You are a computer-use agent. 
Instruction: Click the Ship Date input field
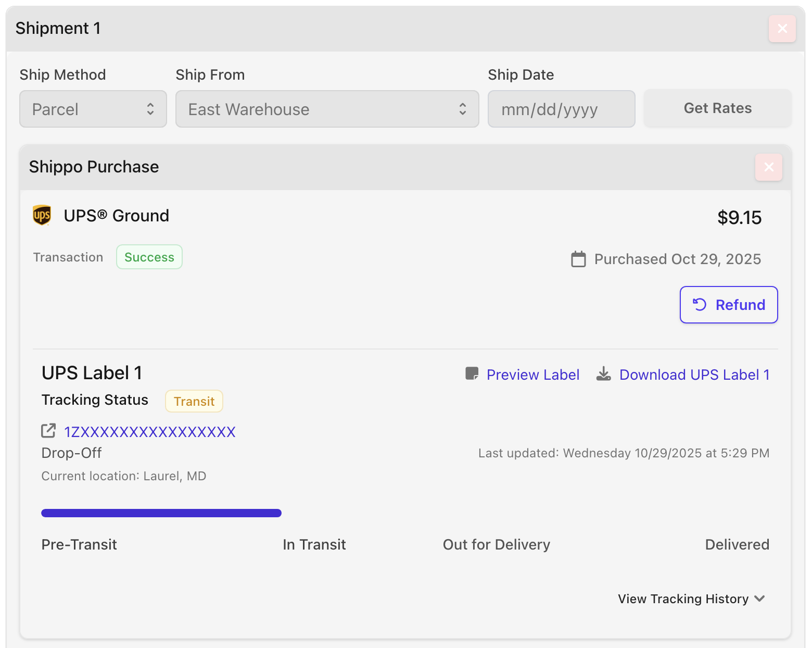pyautogui.click(x=561, y=109)
